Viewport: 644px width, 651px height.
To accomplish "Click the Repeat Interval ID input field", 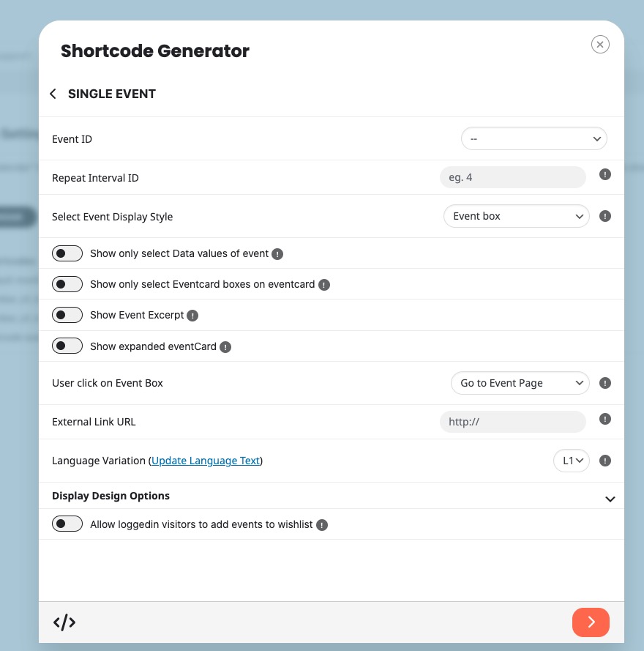I will (512, 177).
